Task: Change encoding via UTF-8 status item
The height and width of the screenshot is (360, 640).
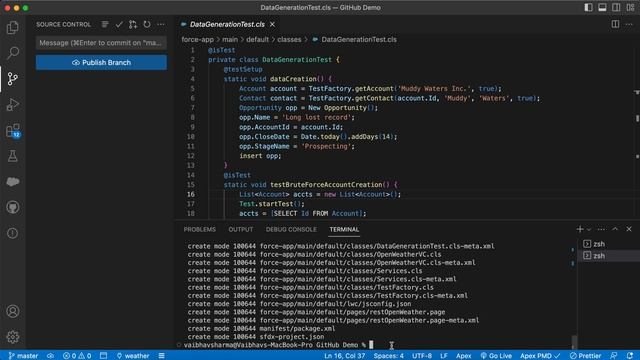Action: [422, 356]
